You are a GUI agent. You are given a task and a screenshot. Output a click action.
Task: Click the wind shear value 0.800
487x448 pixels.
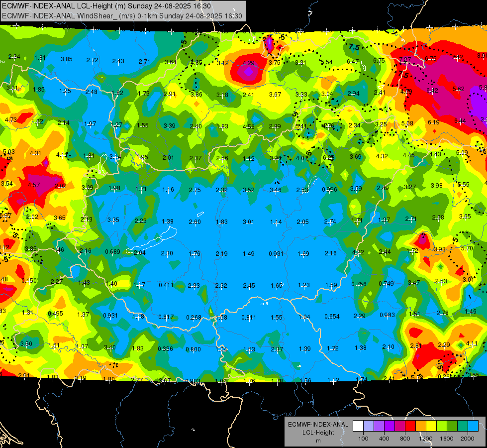[193, 349]
